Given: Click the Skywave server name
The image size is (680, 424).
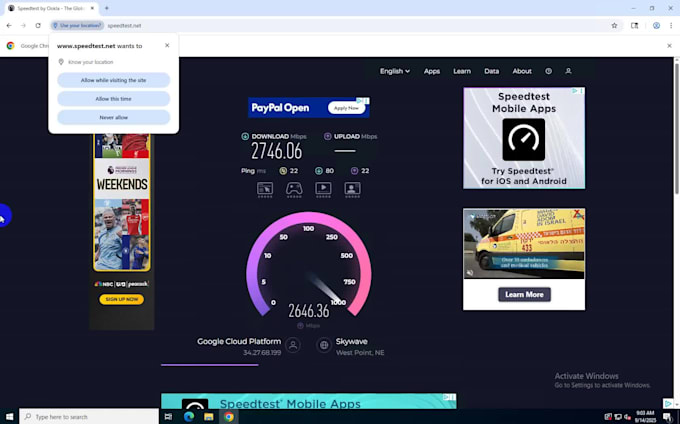Looking at the screenshot, I should 352,342.
